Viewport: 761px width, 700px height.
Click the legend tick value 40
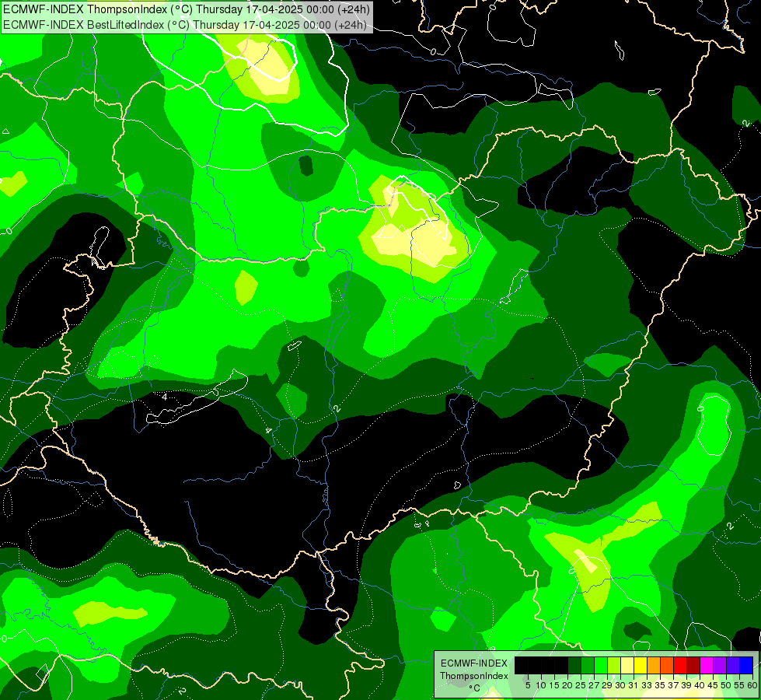point(700,685)
